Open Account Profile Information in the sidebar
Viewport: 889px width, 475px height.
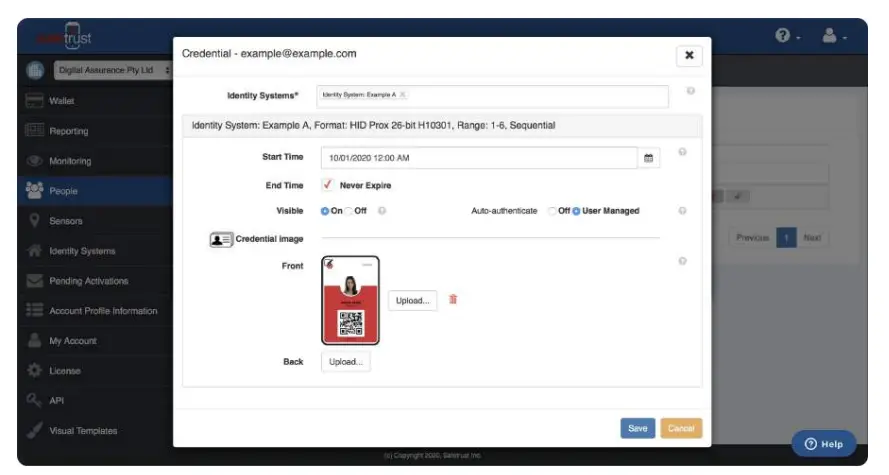click(95, 311)
